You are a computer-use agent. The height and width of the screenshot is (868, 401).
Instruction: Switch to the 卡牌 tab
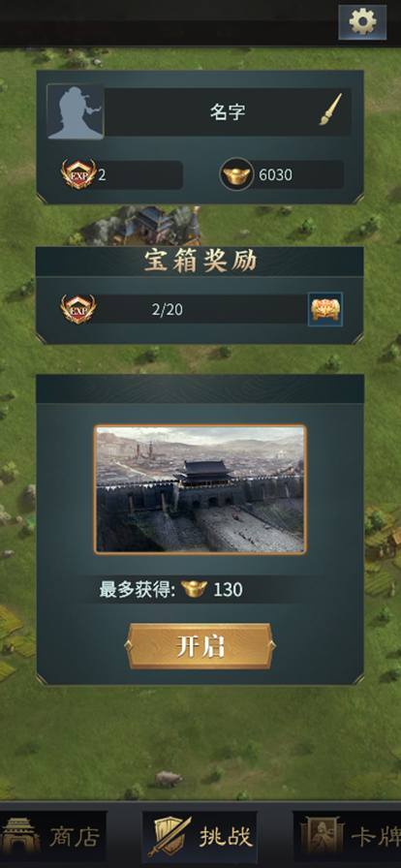tap(347, 836)
